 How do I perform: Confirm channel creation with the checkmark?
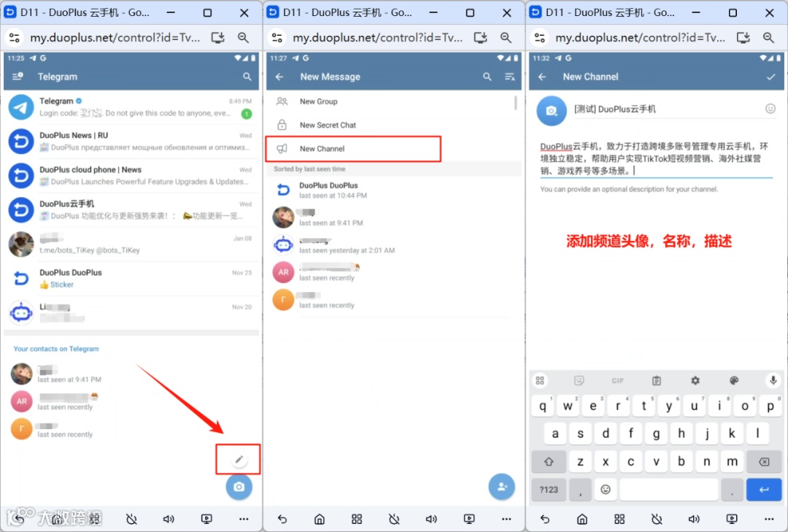770,77
